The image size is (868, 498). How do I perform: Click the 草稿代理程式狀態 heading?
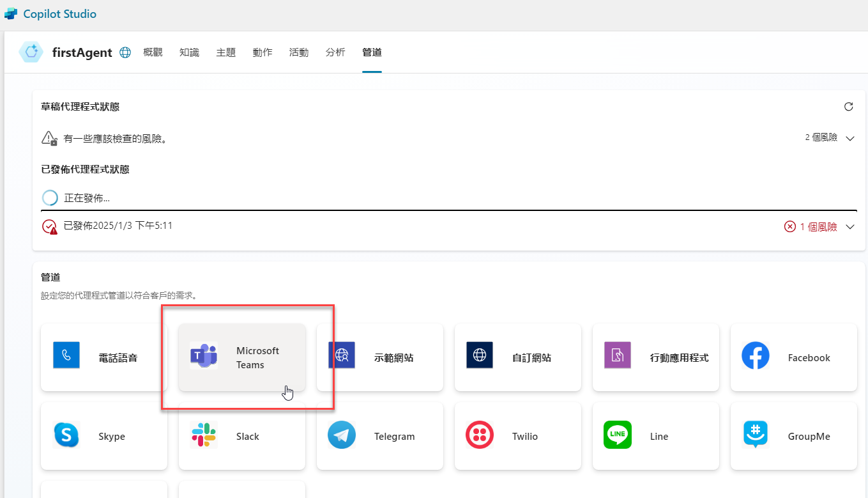coord(80,107)
